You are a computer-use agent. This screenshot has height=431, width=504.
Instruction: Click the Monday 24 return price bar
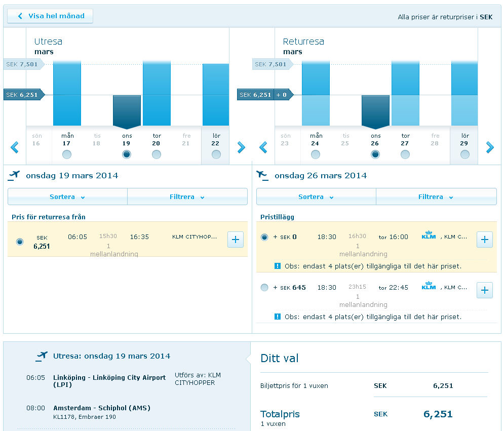click(316, 94)
